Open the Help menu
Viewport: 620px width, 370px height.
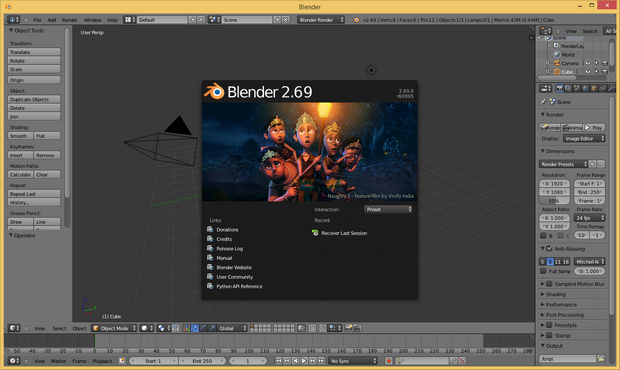112,20
